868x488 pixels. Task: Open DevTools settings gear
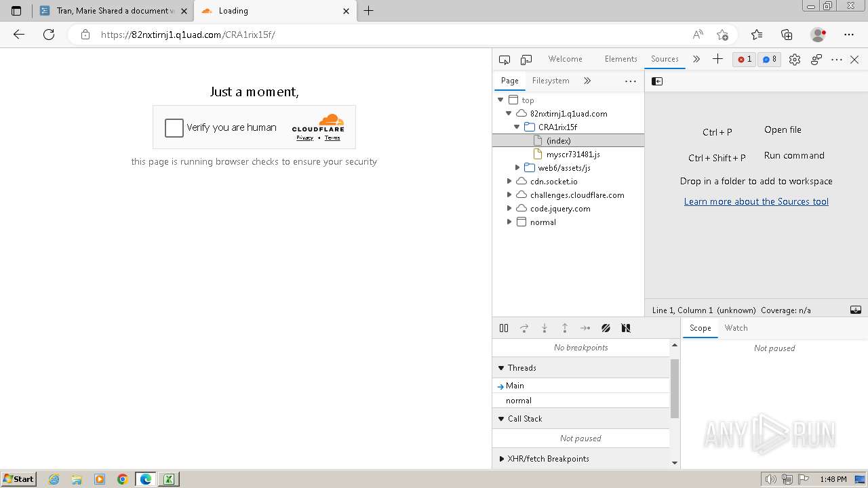[x=795, y=60]
